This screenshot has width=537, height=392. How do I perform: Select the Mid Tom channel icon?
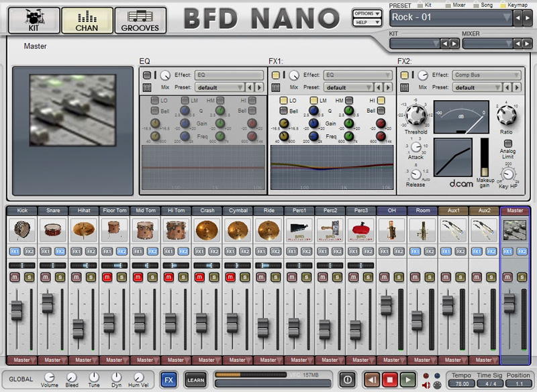146,230
